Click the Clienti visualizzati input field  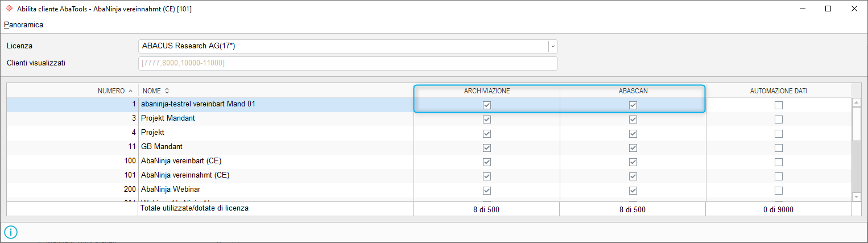(348, 63)
